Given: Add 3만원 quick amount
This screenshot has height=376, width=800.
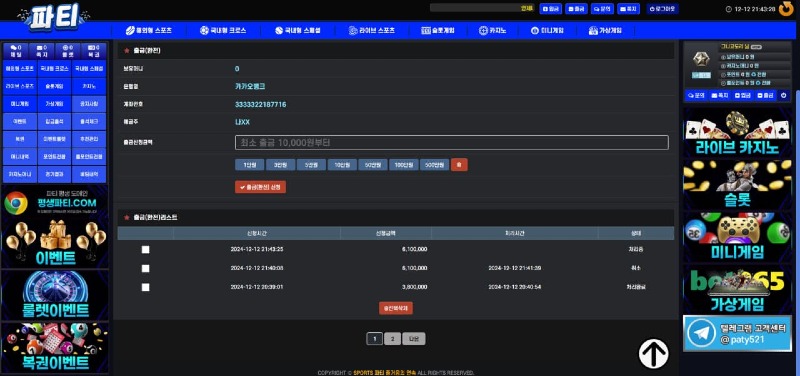Looking at the screenshot, I should [x=280, y=165].
